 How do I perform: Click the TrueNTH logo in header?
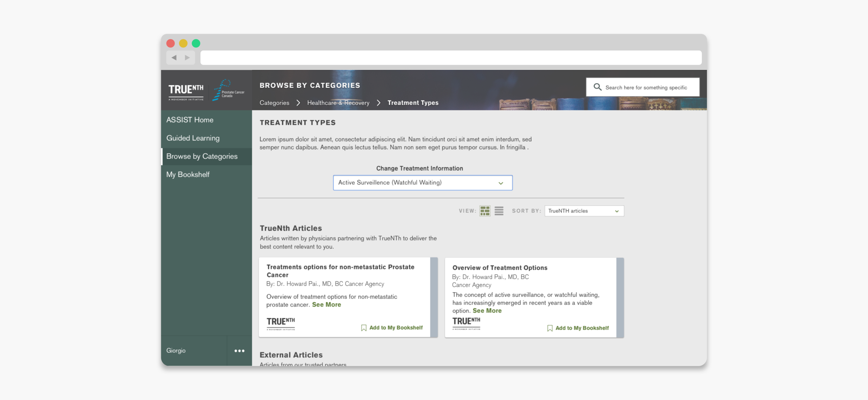(186, 91)
